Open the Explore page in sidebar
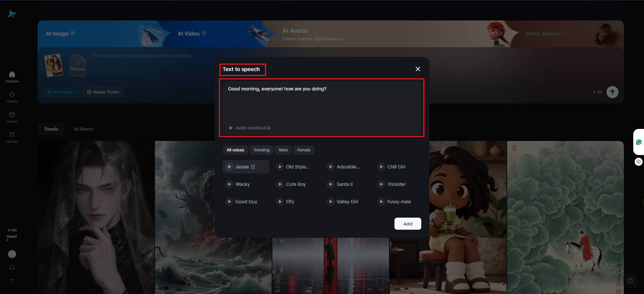This screenshot has height=294, width=644. tap(12, 77)
